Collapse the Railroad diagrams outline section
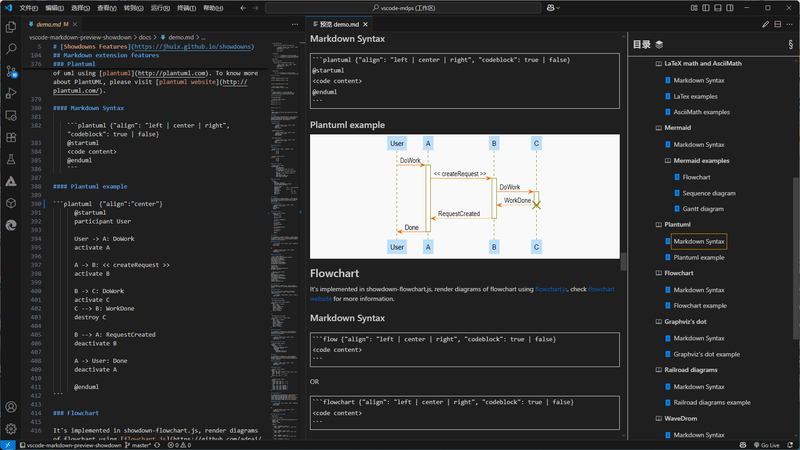The image size is (800, 450). pyautogui.click(x=659, y=370)
